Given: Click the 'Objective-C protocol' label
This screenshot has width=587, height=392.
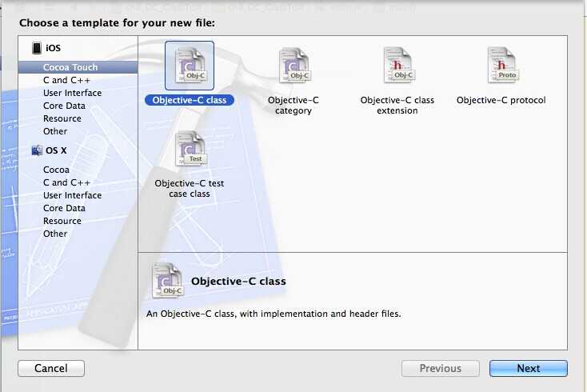Looking at the screenshot, I should pos(501,100).
